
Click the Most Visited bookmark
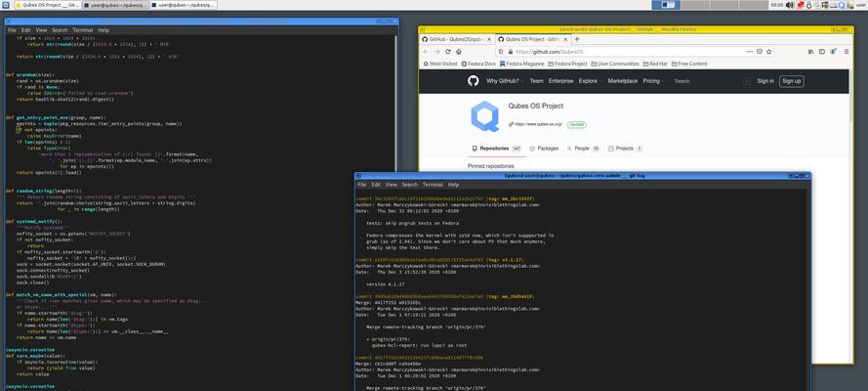pos(440,64)
